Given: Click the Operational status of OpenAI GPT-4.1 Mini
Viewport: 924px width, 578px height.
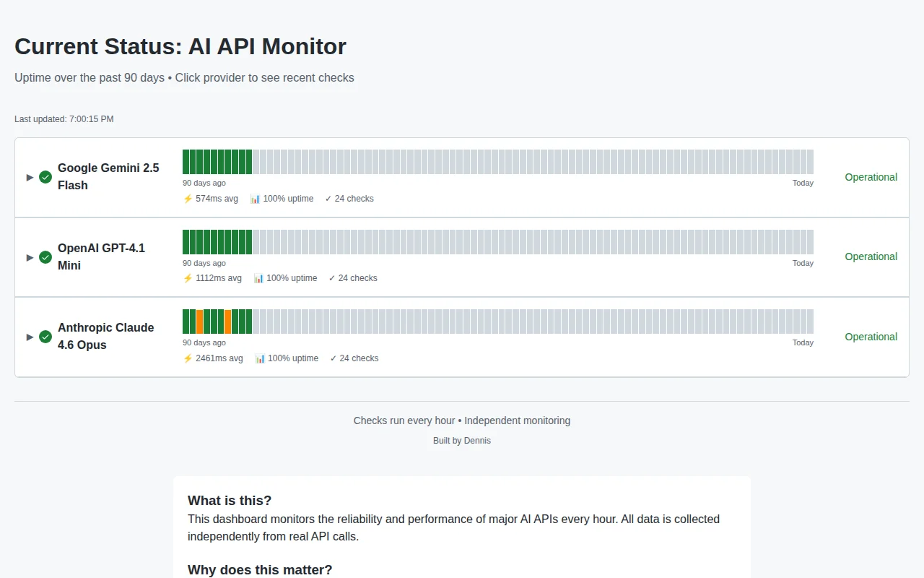Looking at the screenshot, I should click(871, 256).
